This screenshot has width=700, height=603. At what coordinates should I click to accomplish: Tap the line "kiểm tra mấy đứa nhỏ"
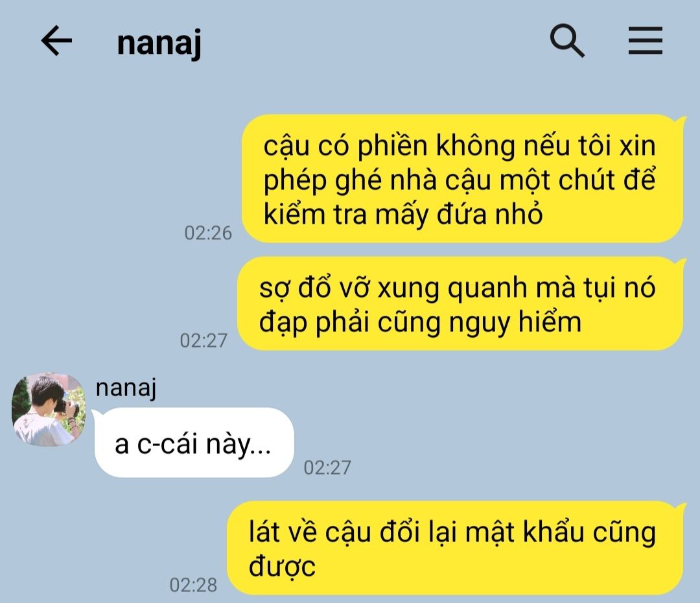[x=402, y=215]
